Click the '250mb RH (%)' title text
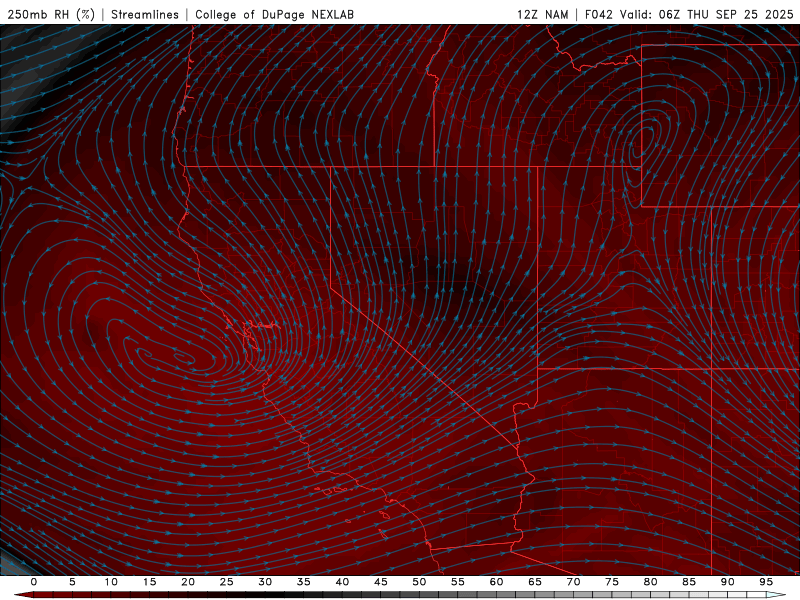800x600 pixels. pos(51,14)
